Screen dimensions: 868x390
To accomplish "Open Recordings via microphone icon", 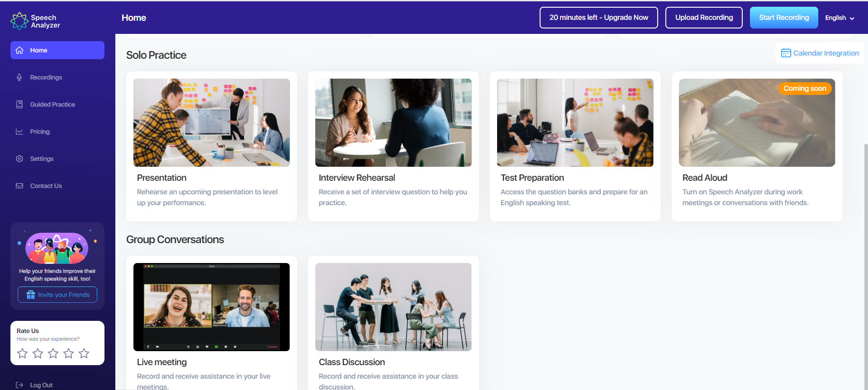I will pos(19,77).
